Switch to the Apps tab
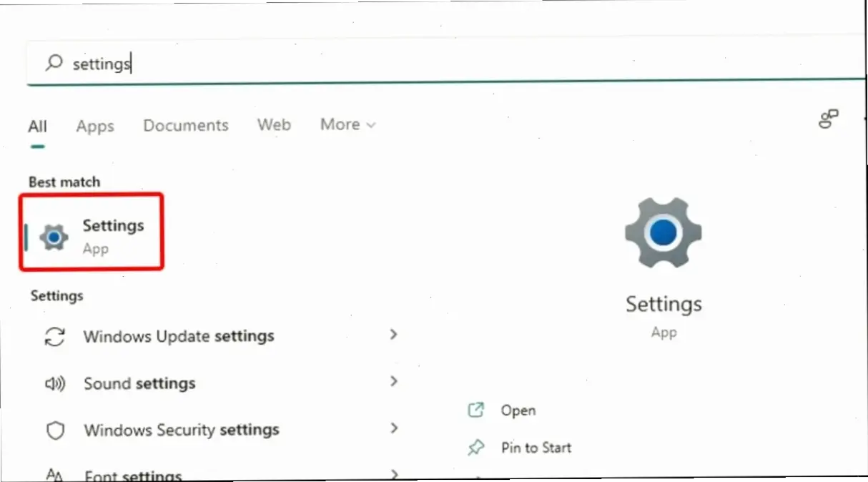Viewport: 868px width, 482px height. click(95, 126)
